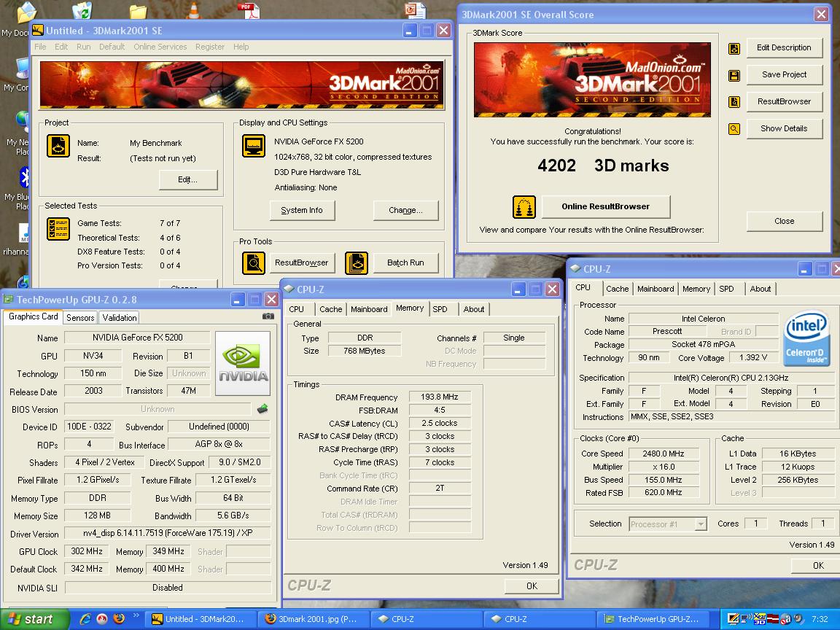Expand hidden quick launch icons chevron
Image resolution: width=840 pixels, height=630 pixels.
(x=136, y=615)
